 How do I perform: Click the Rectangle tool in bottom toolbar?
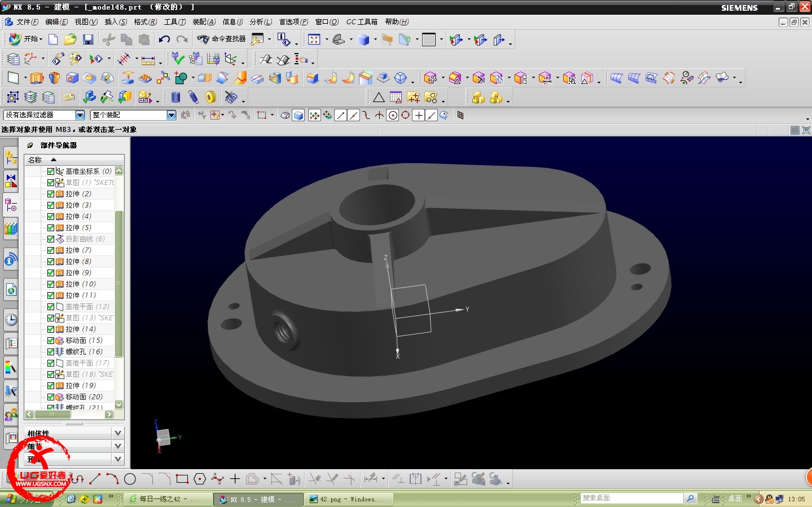pos(182,479)
